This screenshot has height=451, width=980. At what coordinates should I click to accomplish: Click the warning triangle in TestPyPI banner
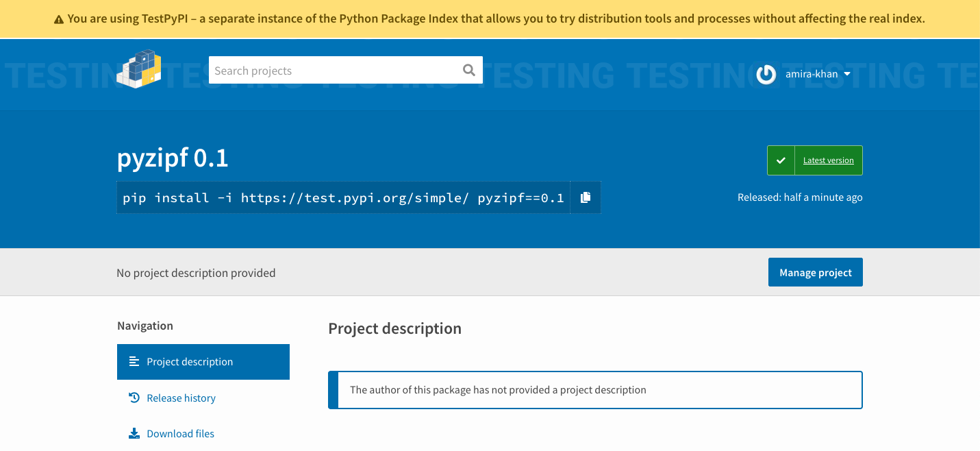point(60,19)
